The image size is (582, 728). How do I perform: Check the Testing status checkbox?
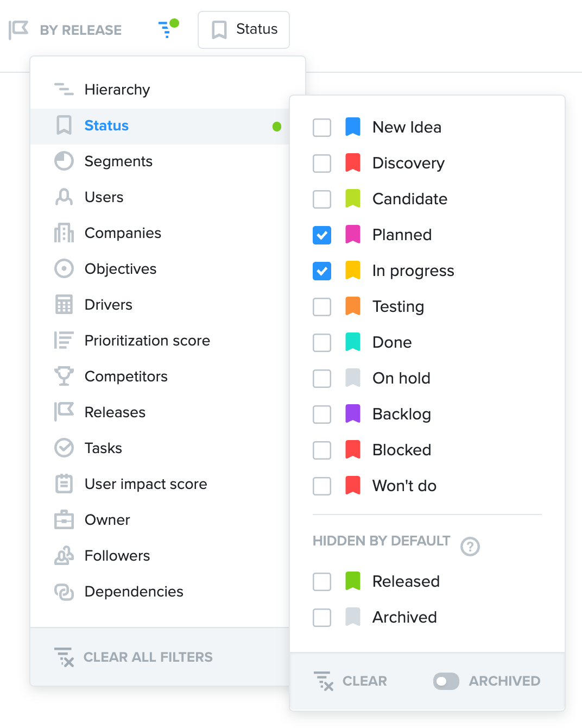(x=322, y=307)
